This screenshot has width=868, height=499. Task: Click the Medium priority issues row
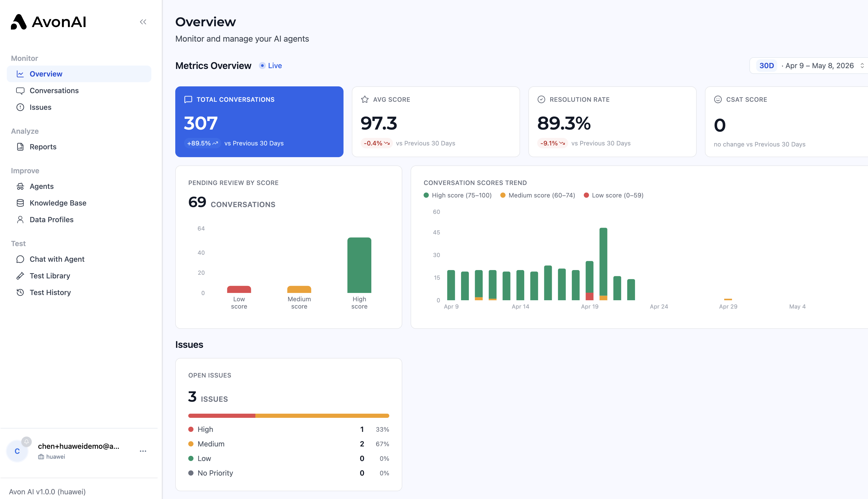coord(288,444)
